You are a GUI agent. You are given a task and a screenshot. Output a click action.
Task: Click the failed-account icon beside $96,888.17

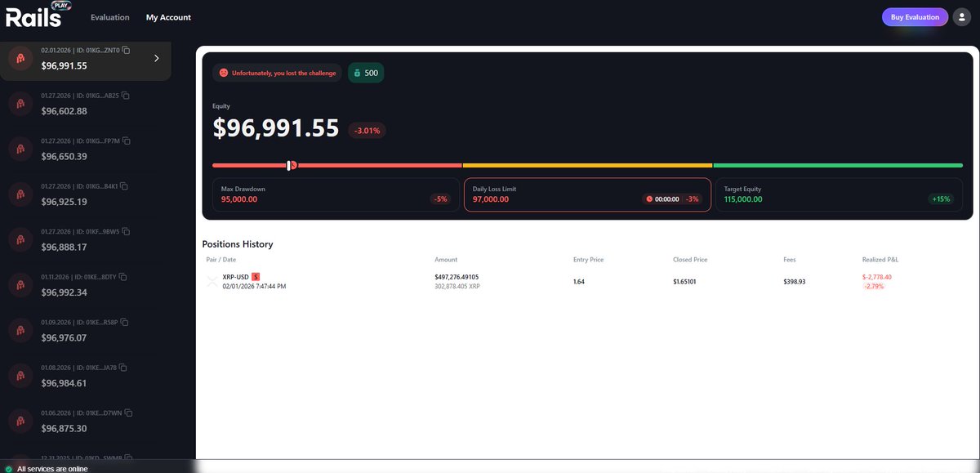pos(20,239)
